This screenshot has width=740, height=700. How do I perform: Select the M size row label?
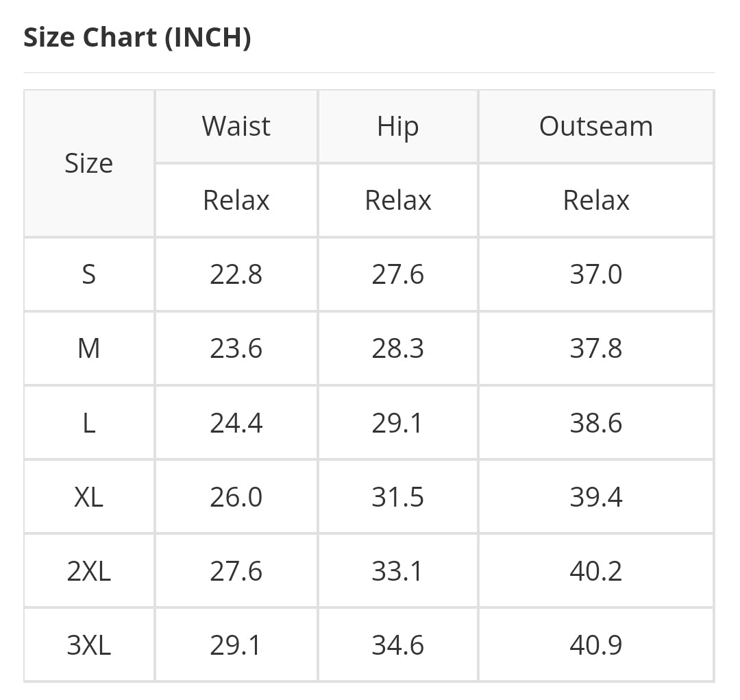coord(89,348)
